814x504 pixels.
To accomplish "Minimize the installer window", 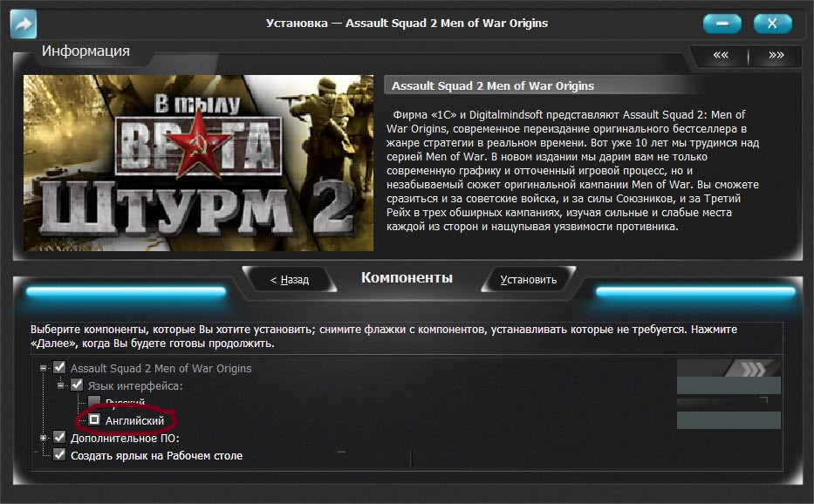I will tap(722, 24).
